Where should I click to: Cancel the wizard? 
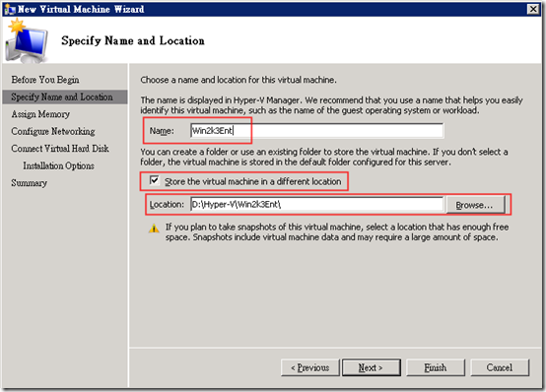coord(500,367)
